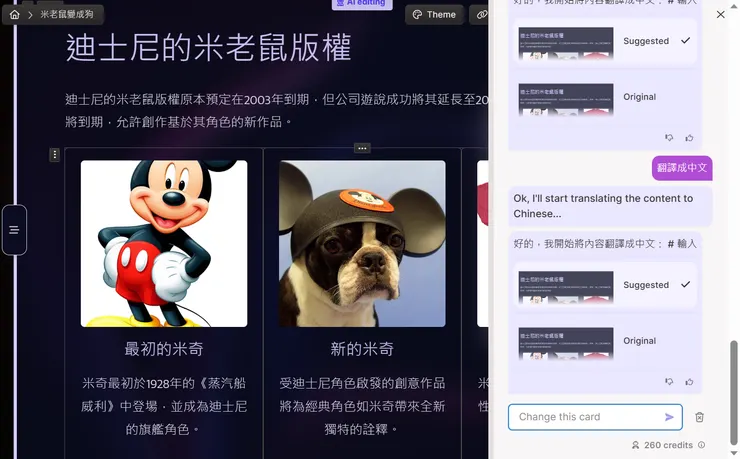
Task: Click paragraph about 2003 copyright expiry
Action: pyautogui.click(x=277, y=111)
